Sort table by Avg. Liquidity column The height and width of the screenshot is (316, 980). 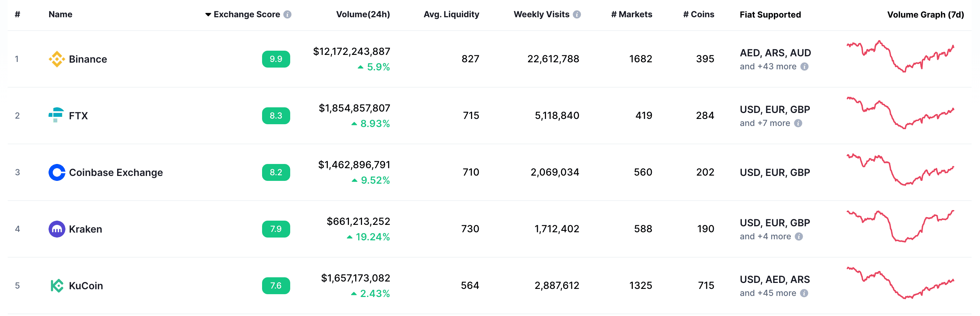[451, 14]
